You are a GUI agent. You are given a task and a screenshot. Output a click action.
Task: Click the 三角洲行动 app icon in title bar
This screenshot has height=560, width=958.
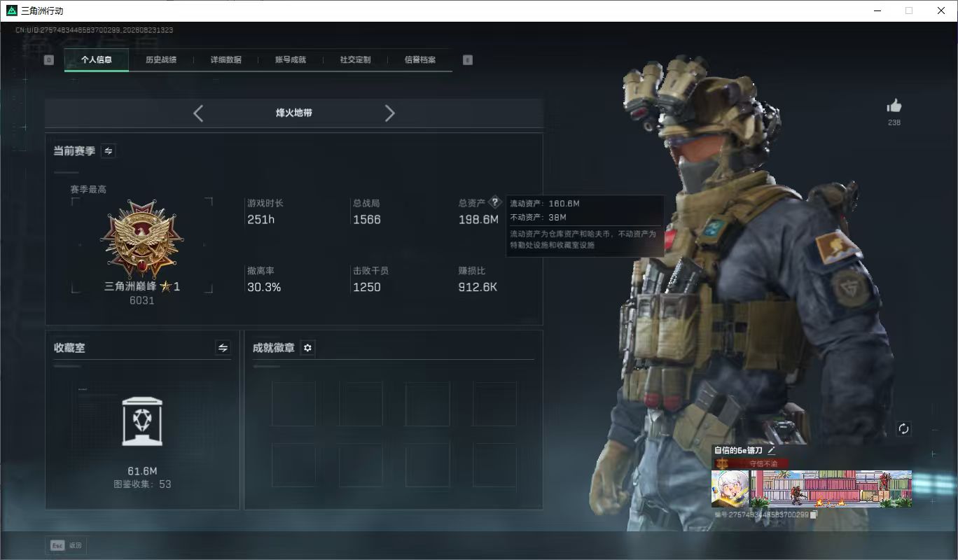coord(11,10)
